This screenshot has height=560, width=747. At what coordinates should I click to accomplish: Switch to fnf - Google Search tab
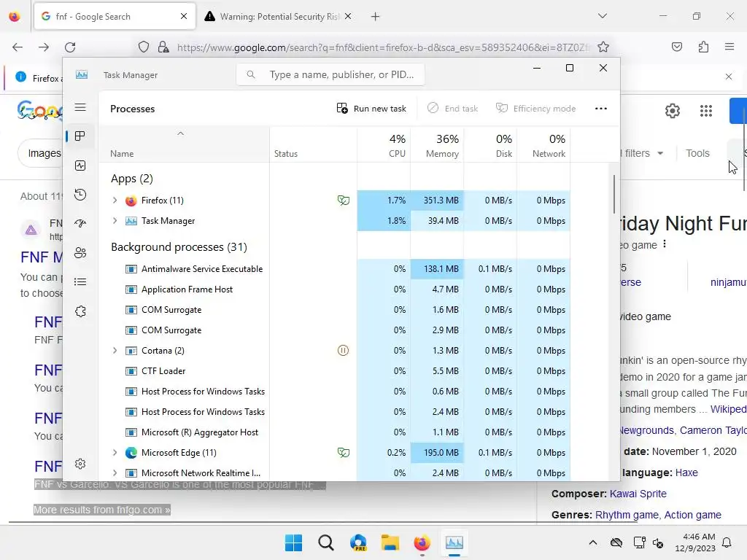115,17
